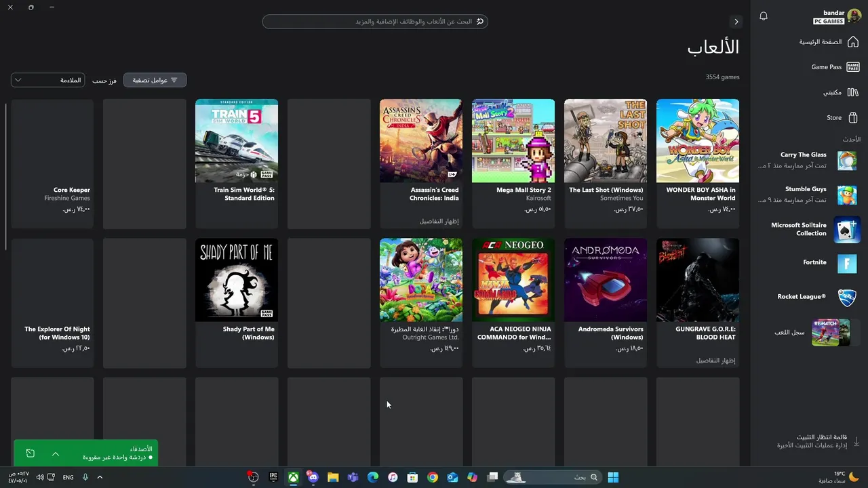Screen dimensions: 868x488
Task: Open Fortnite from recent list
Action: click(x=830, y=263)
